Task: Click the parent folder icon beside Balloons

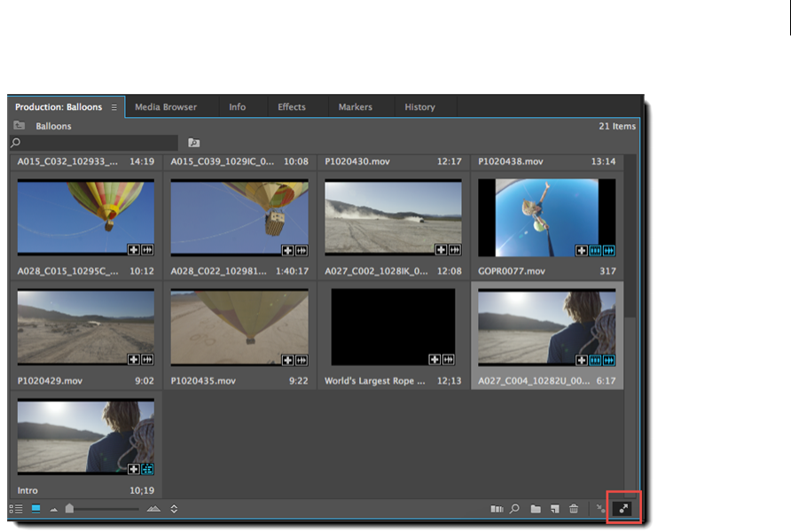Action: pos(20,125)
